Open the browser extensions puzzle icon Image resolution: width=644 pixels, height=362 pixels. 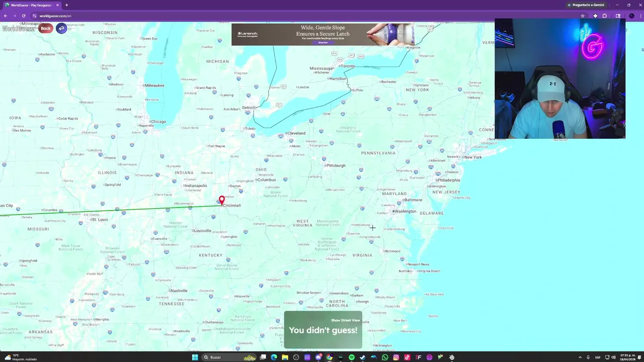pyautogui.click(x=605, y=16)
